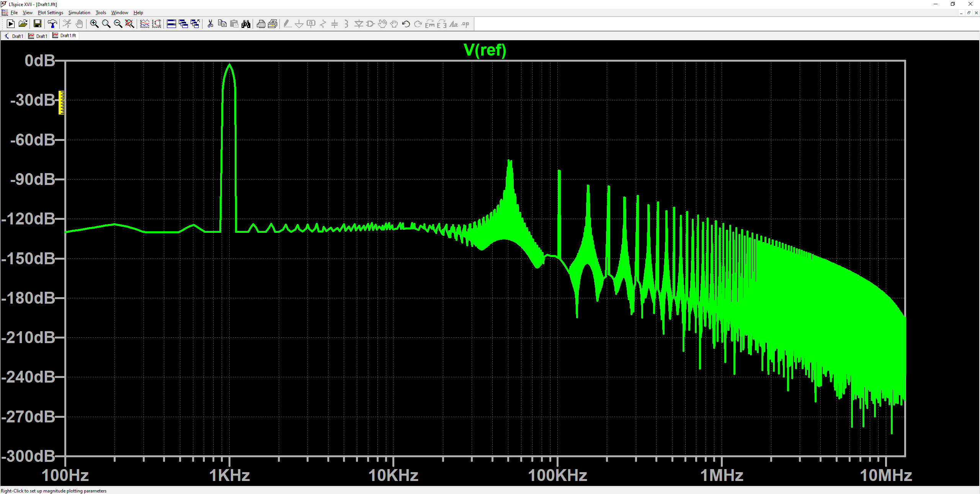Tile windows horizontally via toolbar icon
980x494 pixels.
pyautogui.click(x=171, y=24)
